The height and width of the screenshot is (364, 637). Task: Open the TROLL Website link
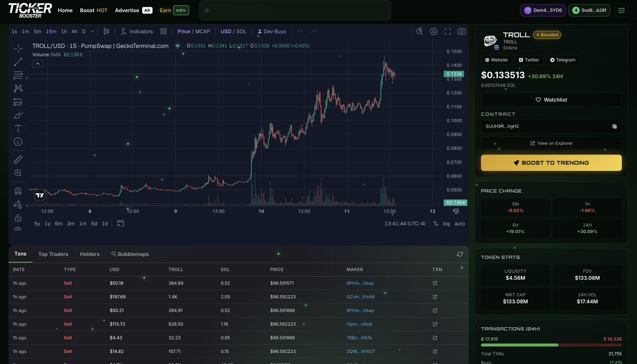[496, 60]
